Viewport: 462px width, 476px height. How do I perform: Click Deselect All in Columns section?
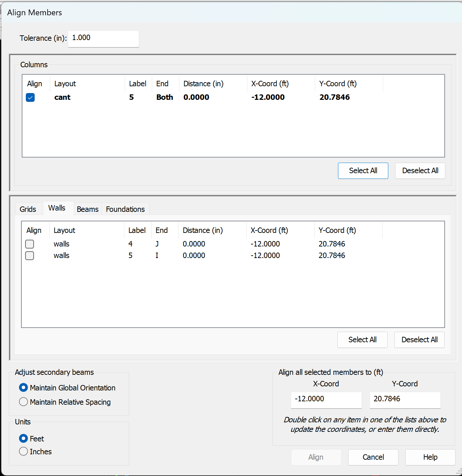420,171
